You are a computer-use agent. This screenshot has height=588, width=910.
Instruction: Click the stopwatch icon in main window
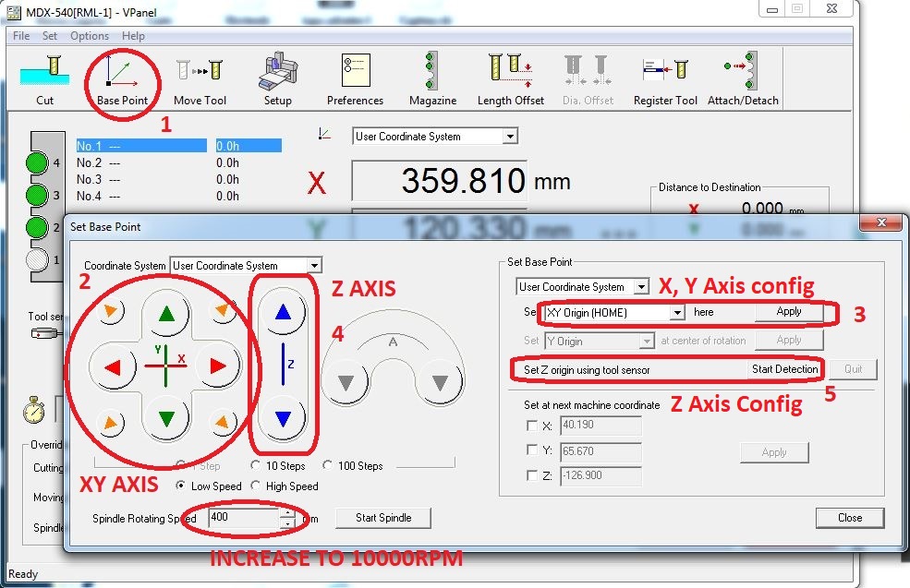point(34,410)
